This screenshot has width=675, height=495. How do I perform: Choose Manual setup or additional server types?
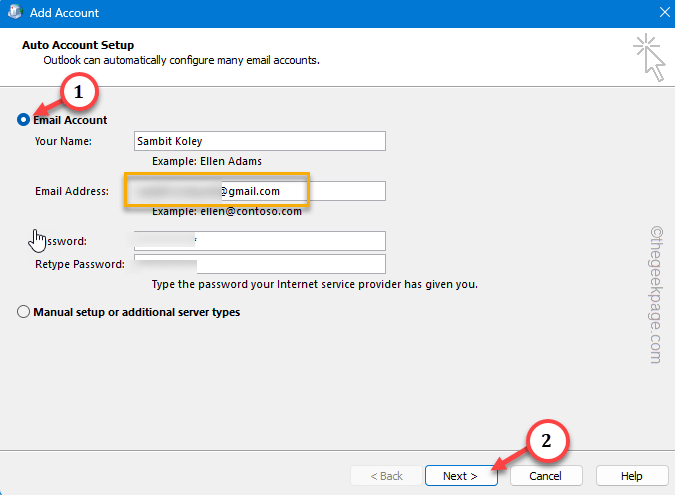tap(24, 312)
